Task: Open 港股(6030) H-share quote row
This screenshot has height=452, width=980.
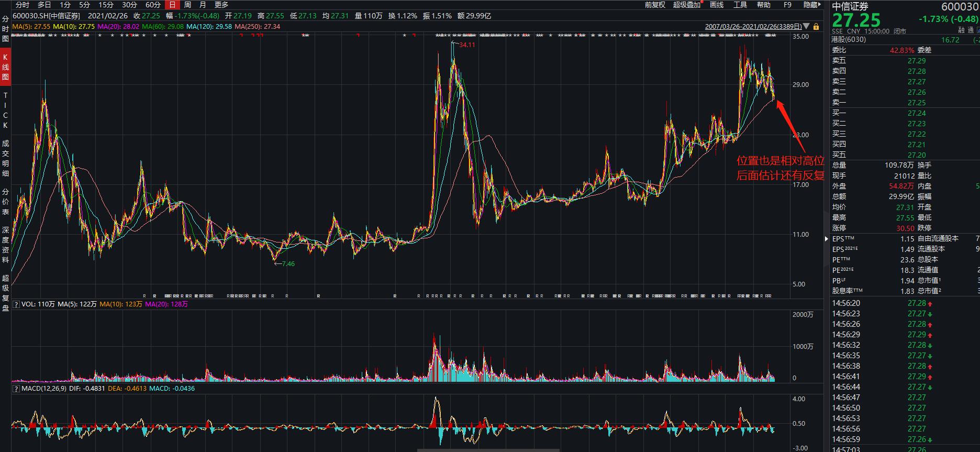Action: coord(905,40)
